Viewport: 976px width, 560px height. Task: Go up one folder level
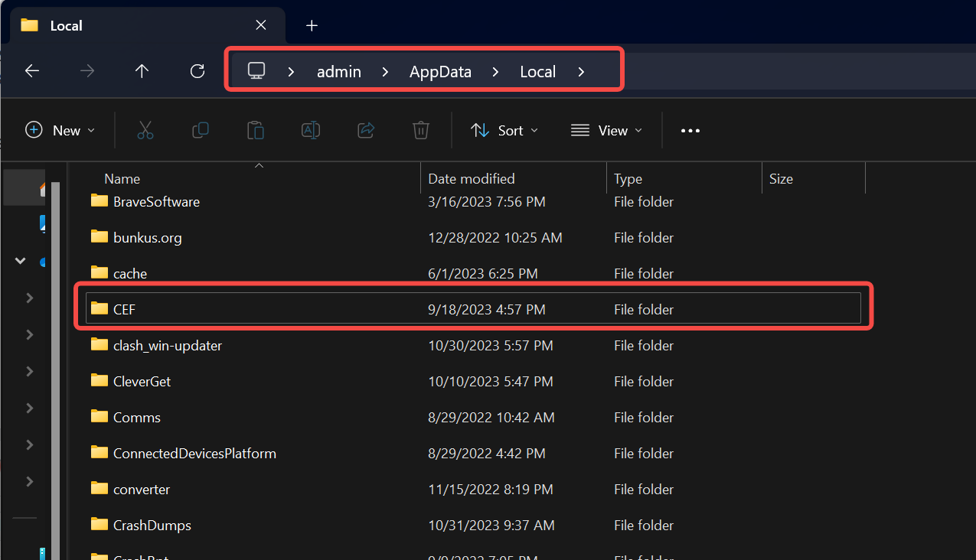pyautogui.click(x=142, y=71)
